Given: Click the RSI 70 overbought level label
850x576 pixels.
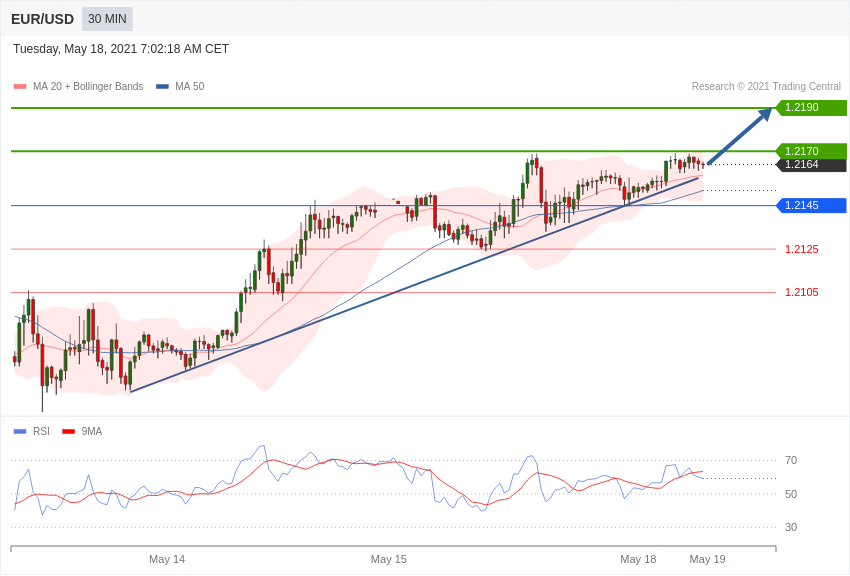Looking at the screenshot, I should [790, 461].
